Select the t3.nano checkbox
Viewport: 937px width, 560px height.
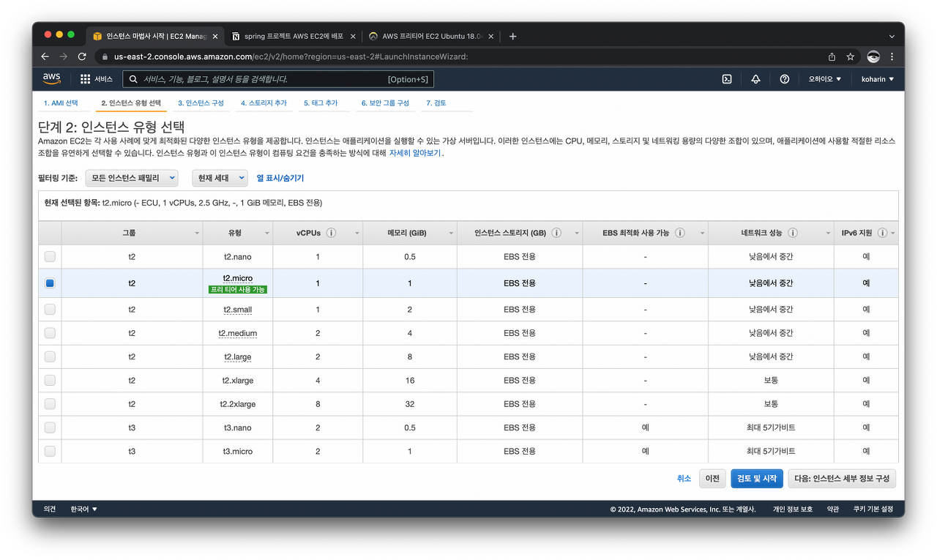[x=50, y=428]
